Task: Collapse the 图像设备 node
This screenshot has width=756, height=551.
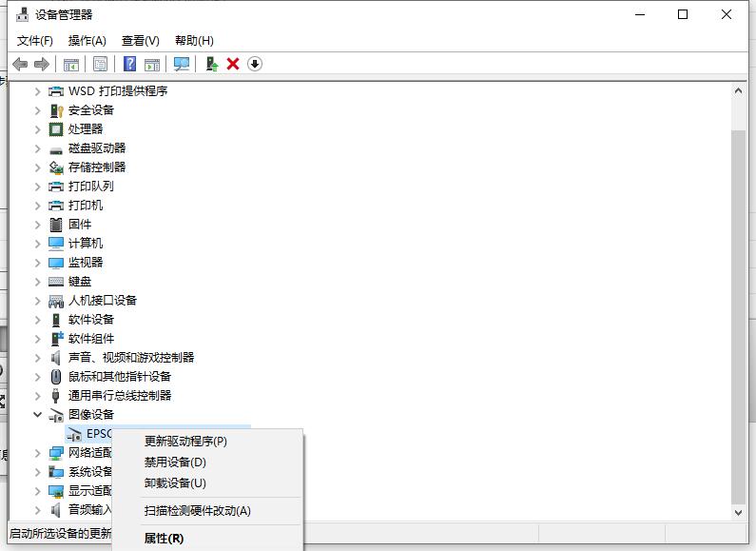Action: coord(38,415)
